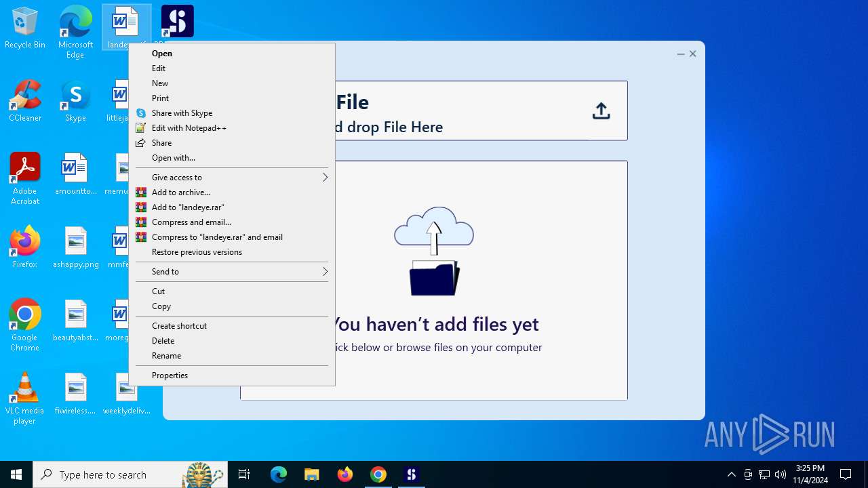
Task: Close the file upload window
Action: click(693, 54)
